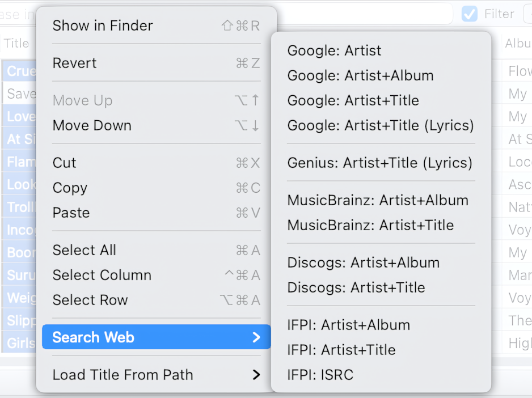This screenshot has height=398, width=532.
Task: Search Google: Artist in submenu
Action: (x=334, y=50)
